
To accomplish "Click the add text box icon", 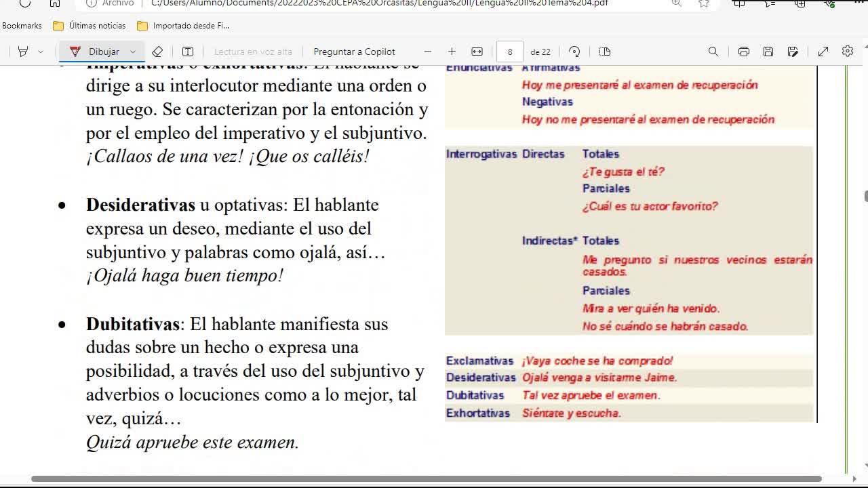I will [x=188, y=52].
